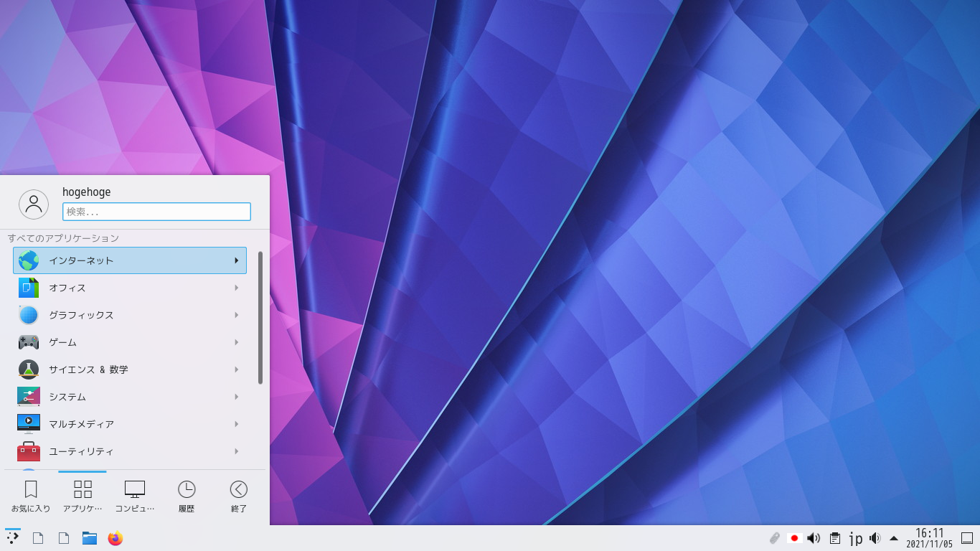Screen dimensions: 980x551
Task: Switch to the 履歴 tab
Action: [187, 497]
